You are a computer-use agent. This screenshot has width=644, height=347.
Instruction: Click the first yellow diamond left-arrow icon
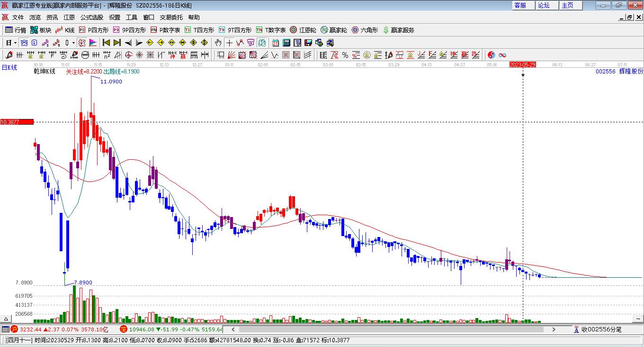pyautogui.click(x=150, y=43)
